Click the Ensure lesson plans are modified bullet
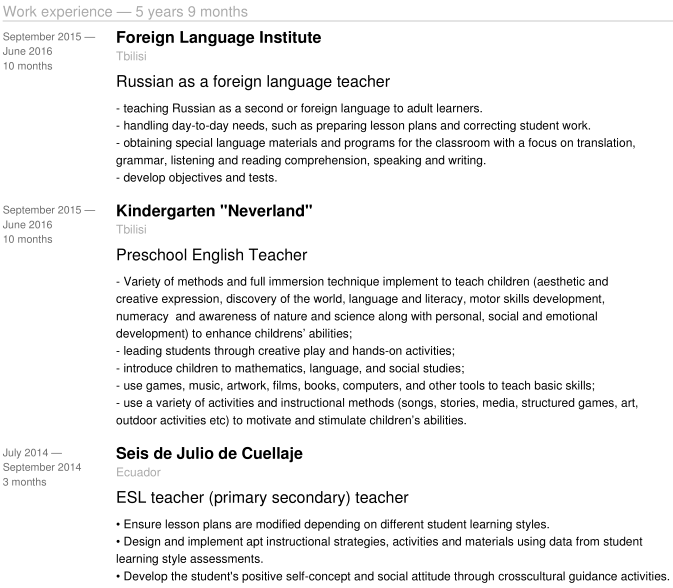673x588 pixels. [333, 524]
